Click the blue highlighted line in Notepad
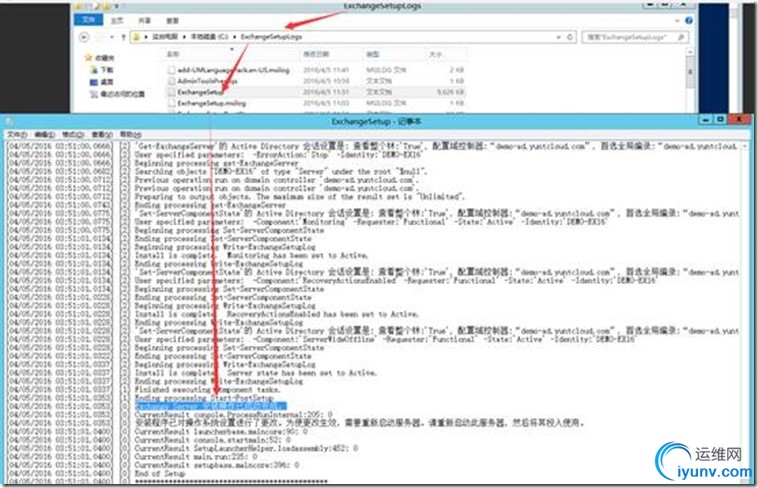This screenshot has height=488, width=758. 211,406
